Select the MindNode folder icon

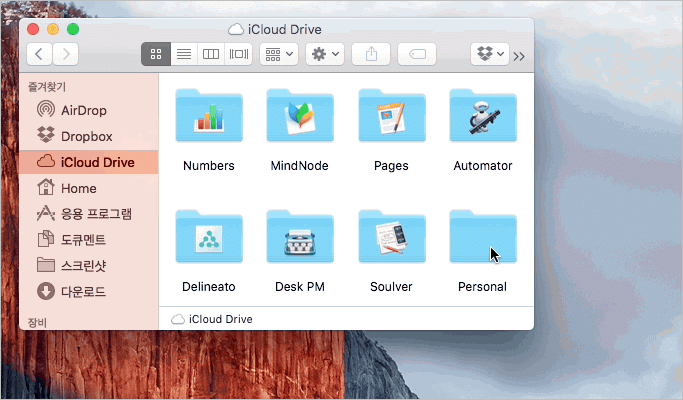[300, 116]
